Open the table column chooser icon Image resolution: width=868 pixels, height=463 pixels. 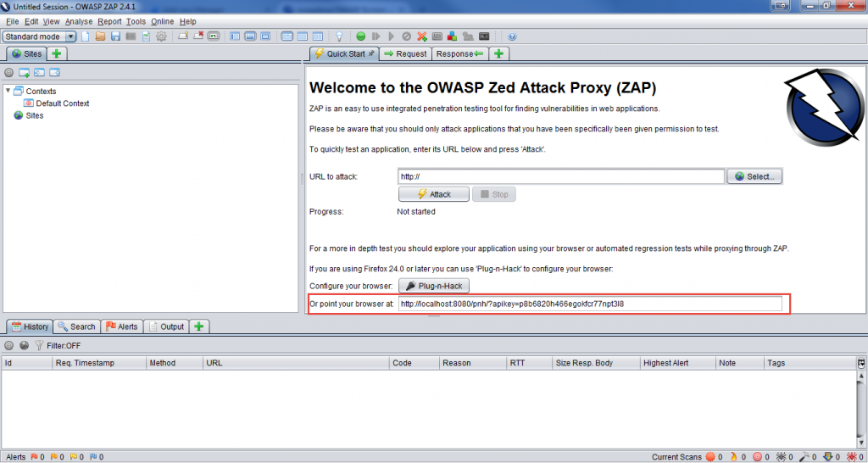click(x=861, y=363)
